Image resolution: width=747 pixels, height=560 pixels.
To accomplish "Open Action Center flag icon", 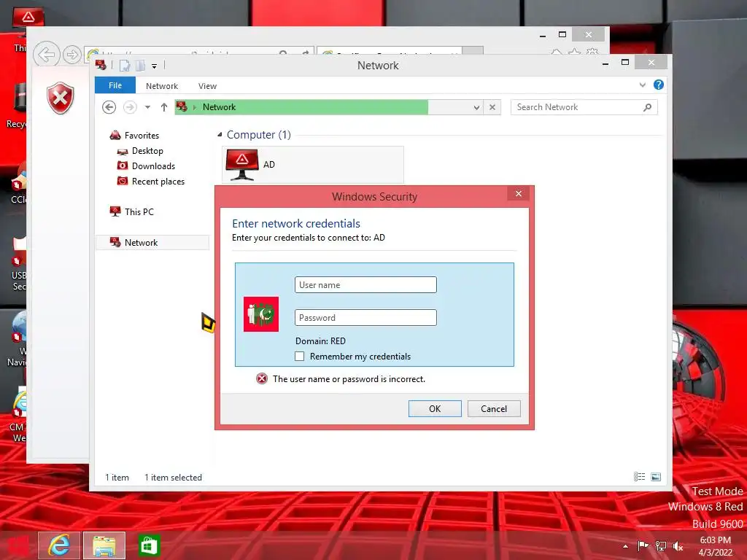I will point(643,545).
